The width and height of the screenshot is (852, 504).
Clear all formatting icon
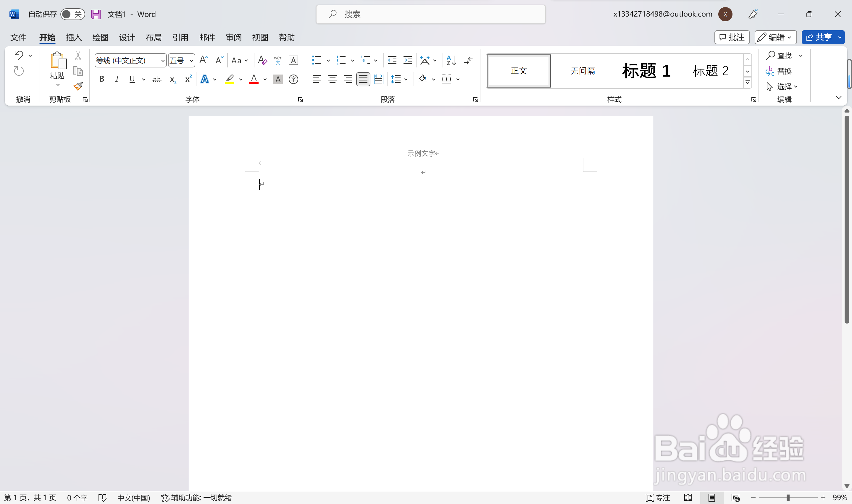(262, 60)
